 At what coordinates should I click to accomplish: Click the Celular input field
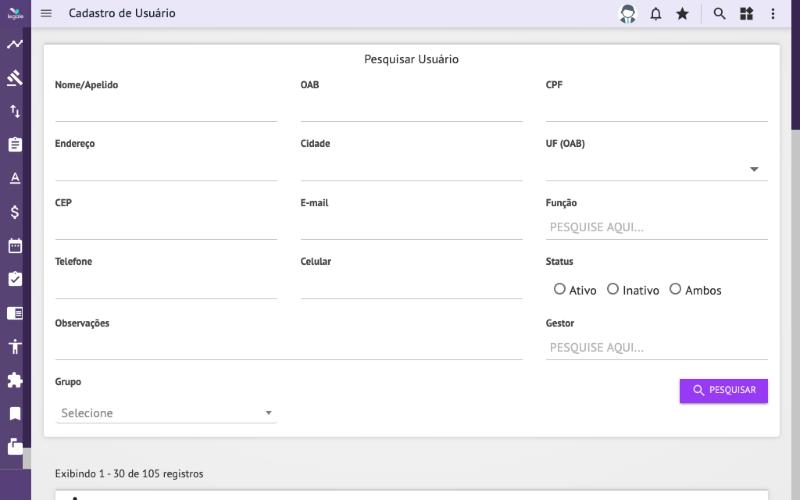pos(411,287)
